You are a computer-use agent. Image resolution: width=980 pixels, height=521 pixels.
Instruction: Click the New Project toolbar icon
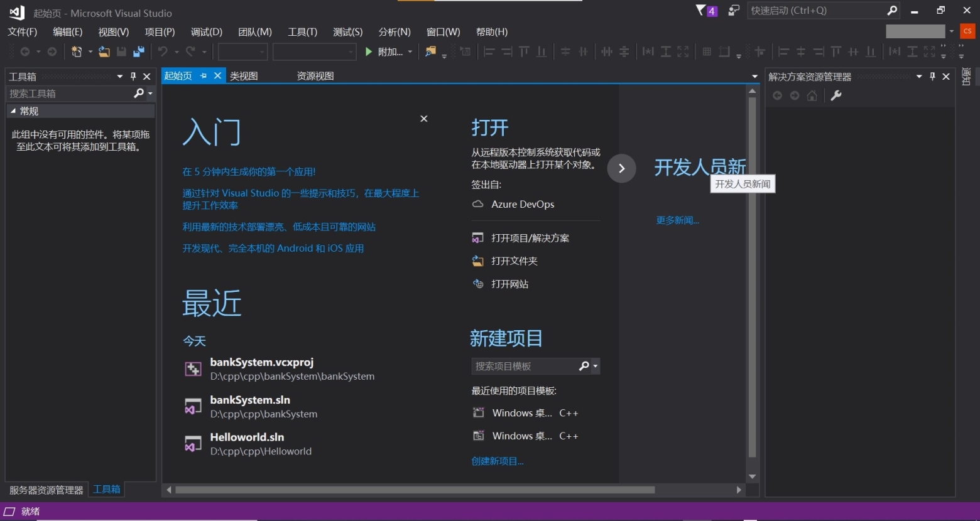[77, 51]
